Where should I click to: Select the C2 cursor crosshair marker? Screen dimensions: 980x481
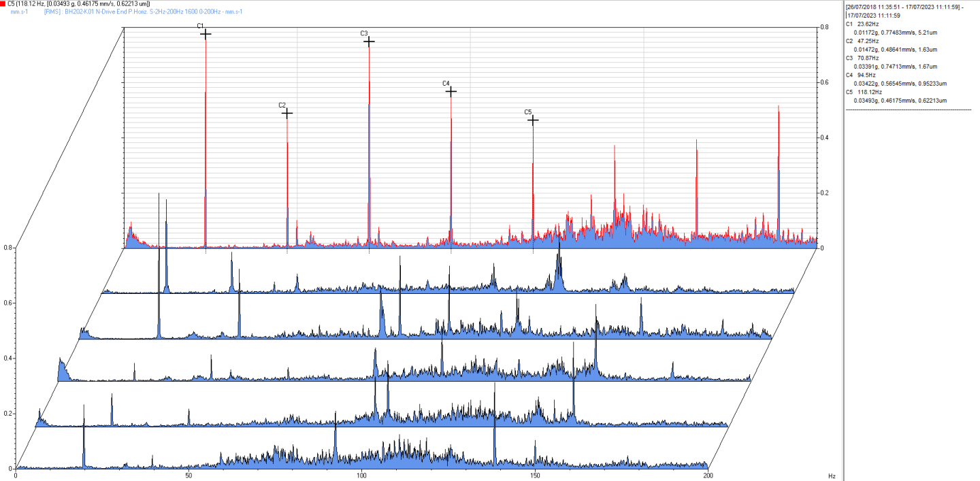click(287, 113)
